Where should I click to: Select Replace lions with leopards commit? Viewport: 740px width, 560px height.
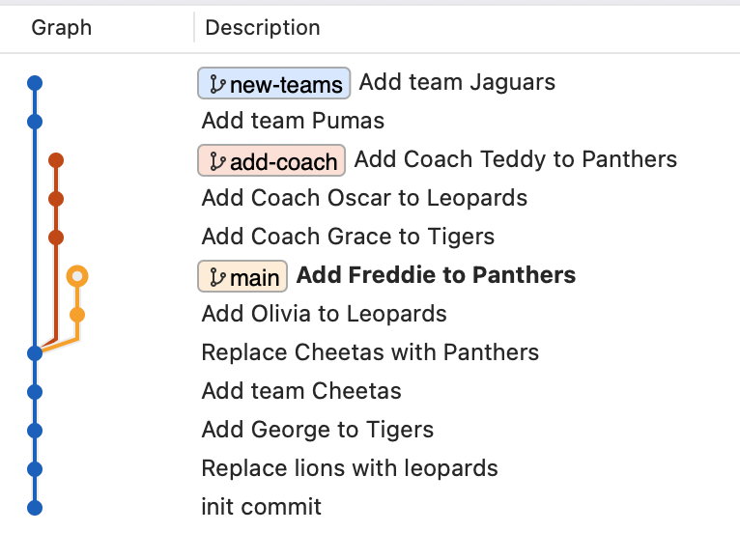click(x=350, y=469)
